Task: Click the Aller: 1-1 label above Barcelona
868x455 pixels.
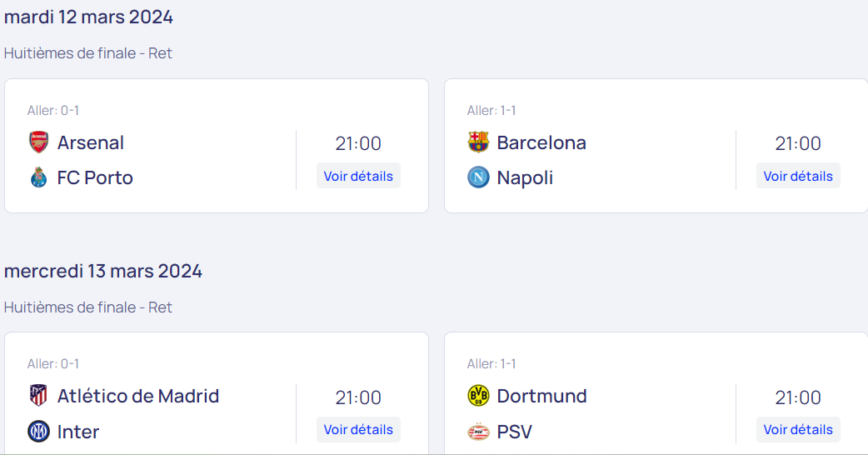Action: (491, 111)
